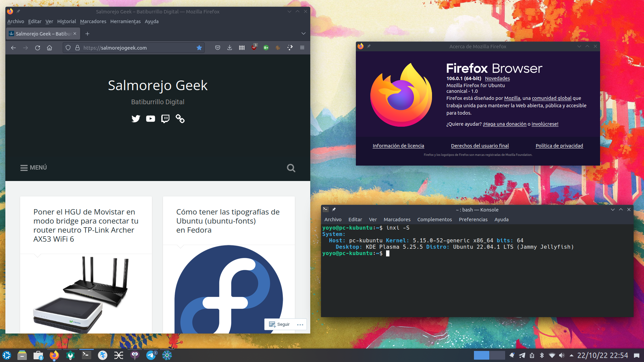
Task: Expand the list all tabs chevron
Action: coord(303,34)
